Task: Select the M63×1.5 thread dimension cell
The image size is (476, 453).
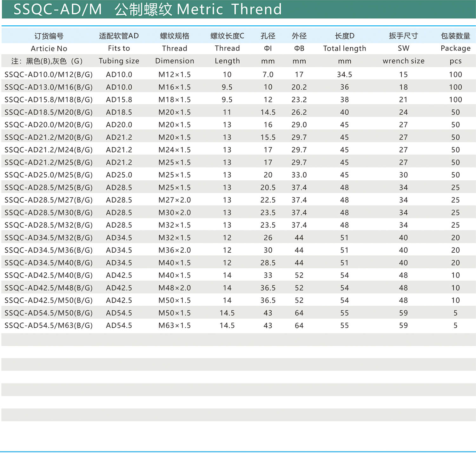Action: pos(175,325)
